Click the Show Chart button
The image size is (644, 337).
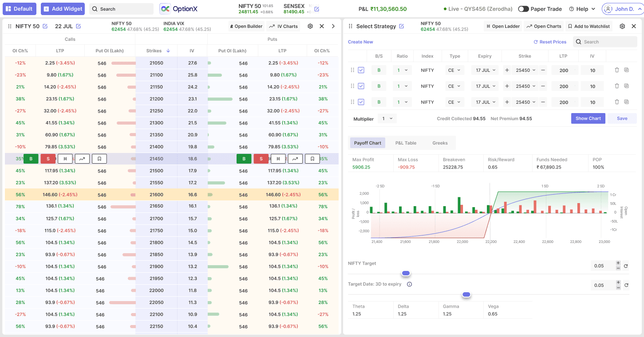588,118
